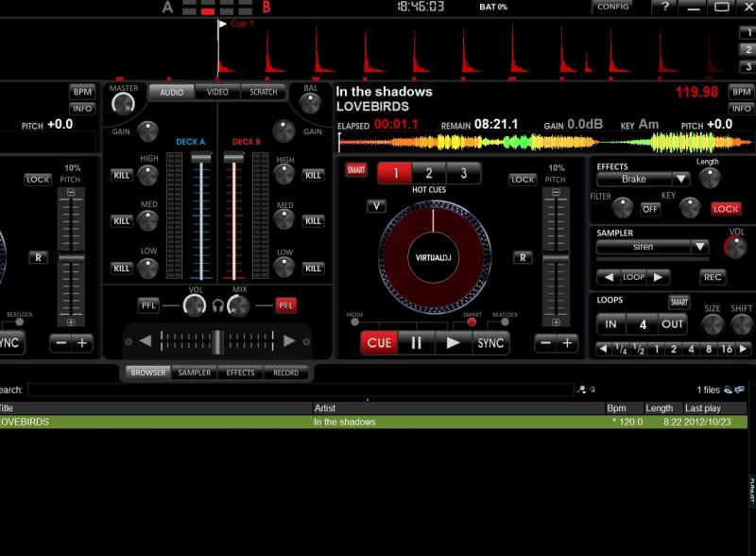The height and width of the screenshot is (556, 756).
Task: Kill the HIGH band on deck A
Action: pyautogui.click(x=122, y=175)
